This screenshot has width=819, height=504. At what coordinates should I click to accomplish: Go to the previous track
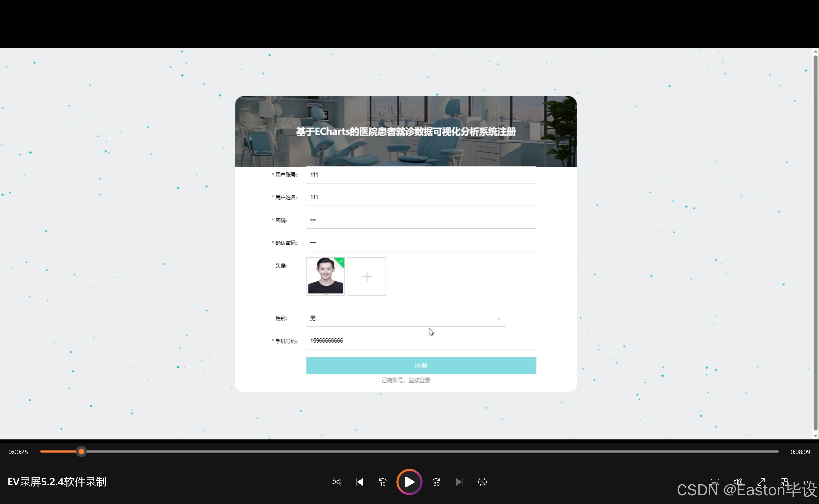pyautogui.click(x=360, y=482)
